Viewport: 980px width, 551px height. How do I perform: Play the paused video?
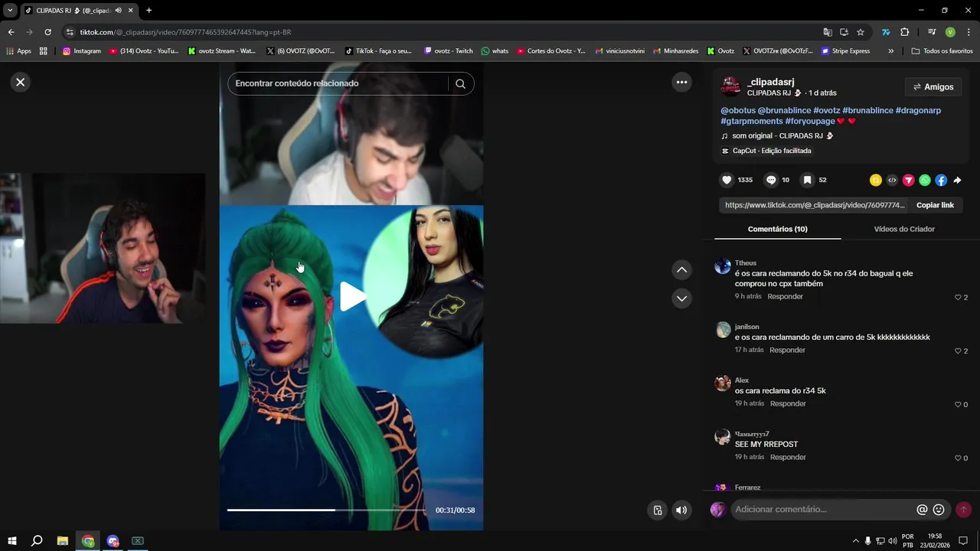pos(351,297)
